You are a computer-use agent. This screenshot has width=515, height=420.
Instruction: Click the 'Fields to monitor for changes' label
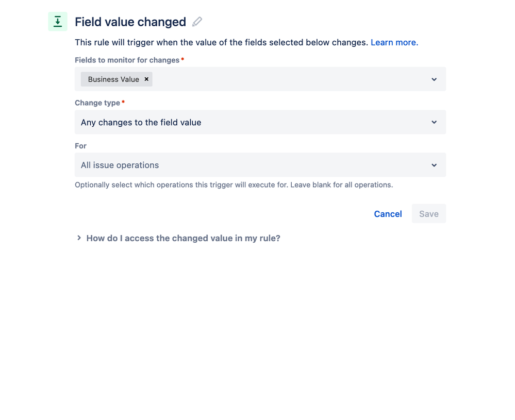(127, 60)
